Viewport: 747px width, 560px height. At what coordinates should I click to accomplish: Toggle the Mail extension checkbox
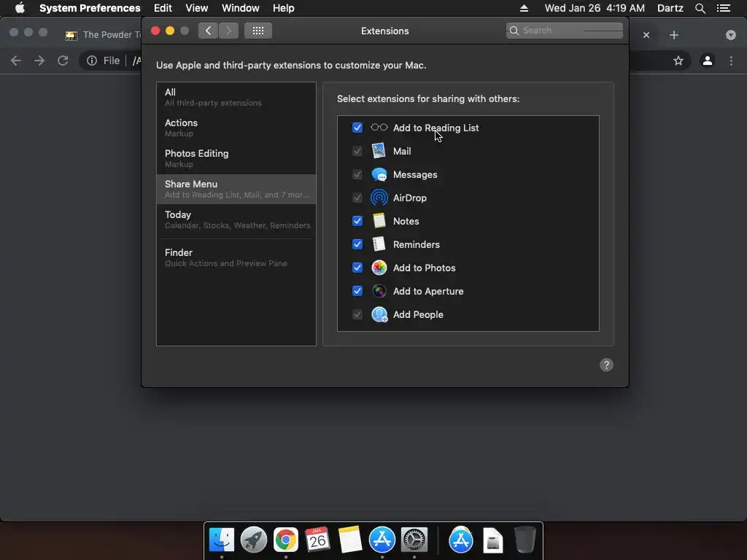pos(357,151)
